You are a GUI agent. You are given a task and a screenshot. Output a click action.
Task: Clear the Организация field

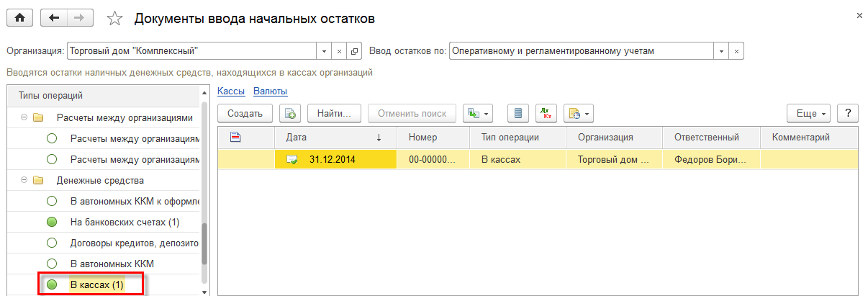[339, 51]
